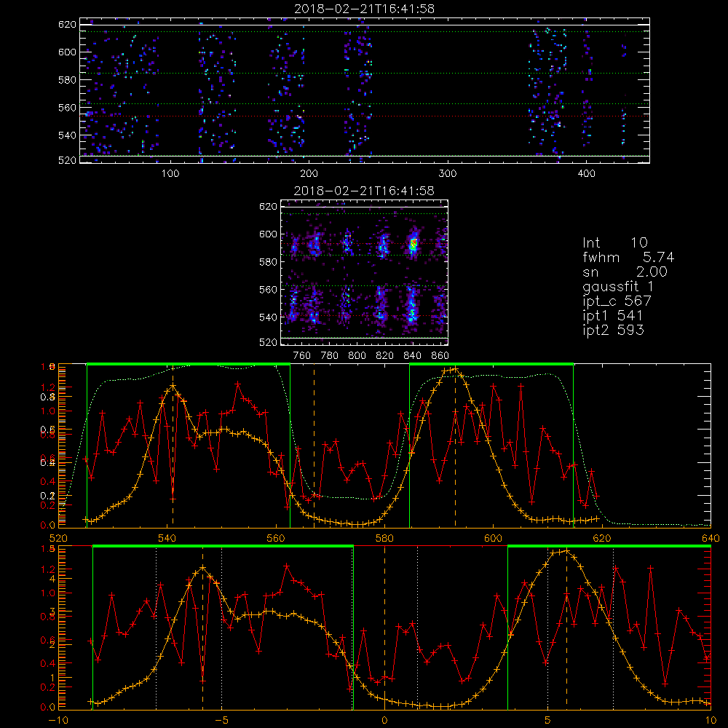Image resolution: width=728 pixels, height=728 pixels.
Task: Click the middle image title 2018-02-21T16:41:58
Action: click(365, 191)
